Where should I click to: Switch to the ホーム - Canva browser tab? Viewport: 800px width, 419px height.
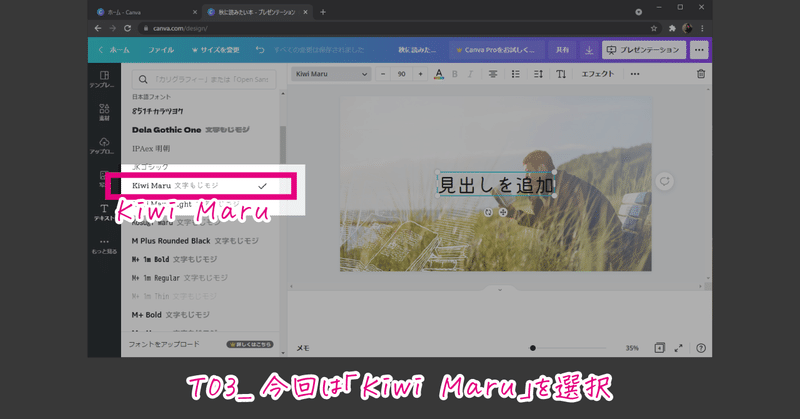pyautogui.click(x=146, y=12)
